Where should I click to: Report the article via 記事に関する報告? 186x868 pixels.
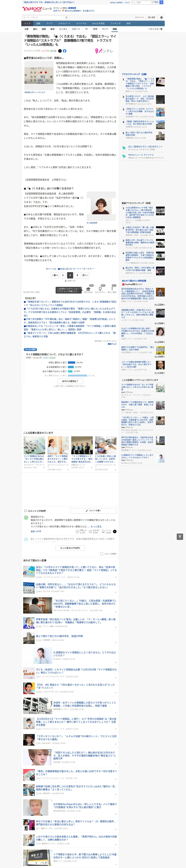click(32, 292)
